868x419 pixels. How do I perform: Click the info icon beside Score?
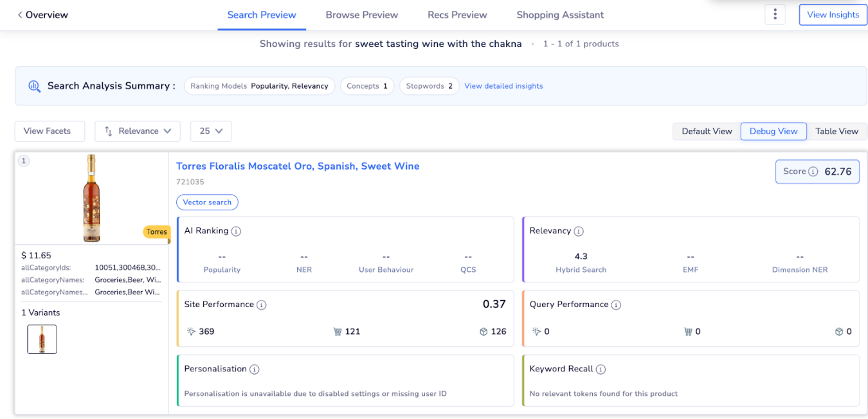pyautogui.click(x=813, y=172)
